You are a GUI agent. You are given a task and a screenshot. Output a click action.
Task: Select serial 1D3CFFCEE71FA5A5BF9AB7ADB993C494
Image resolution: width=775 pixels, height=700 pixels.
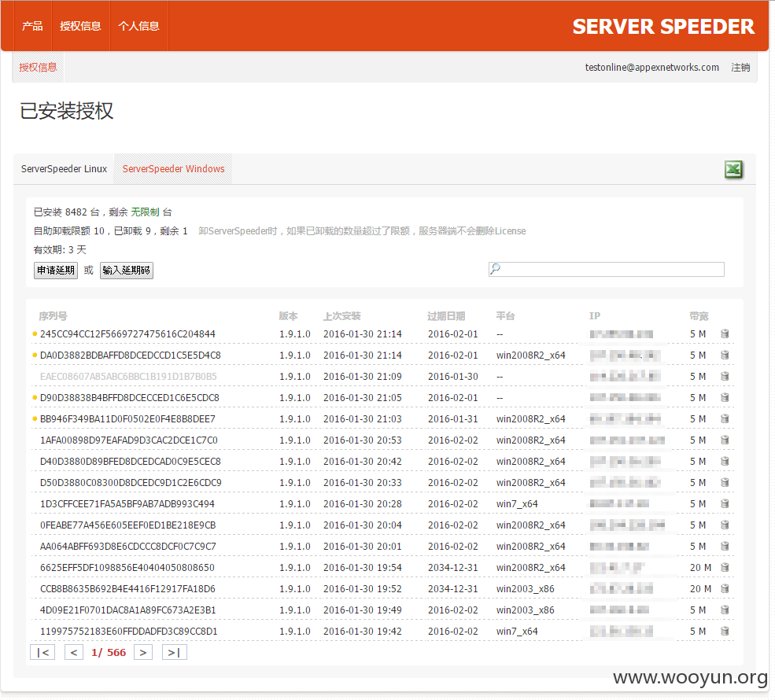(x=127, y=504)
